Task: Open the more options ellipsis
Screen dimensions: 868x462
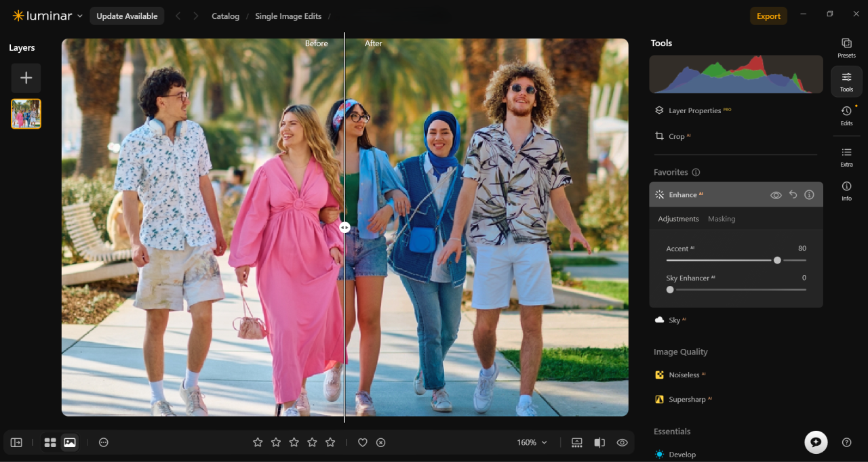Action: point(104,442)
